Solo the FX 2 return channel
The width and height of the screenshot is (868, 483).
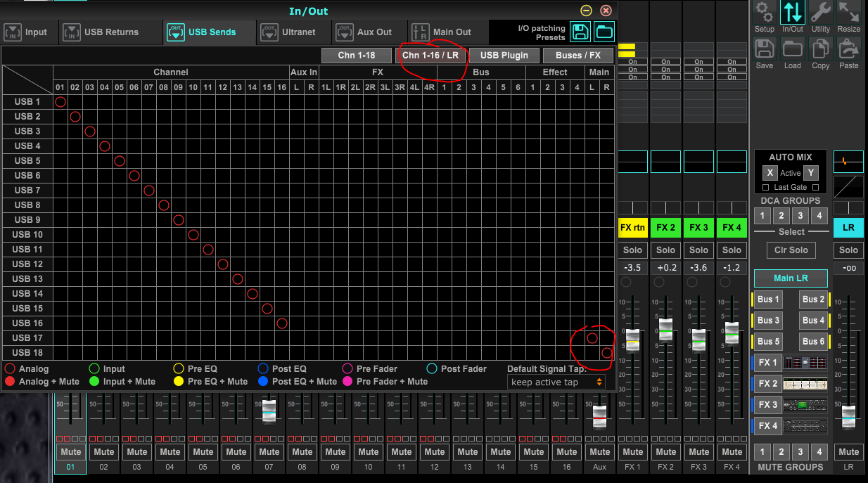click(x=665, y=250)
